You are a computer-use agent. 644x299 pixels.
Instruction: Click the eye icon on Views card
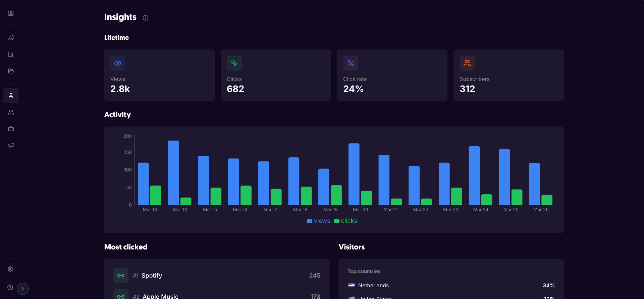(x=118, y=63)
